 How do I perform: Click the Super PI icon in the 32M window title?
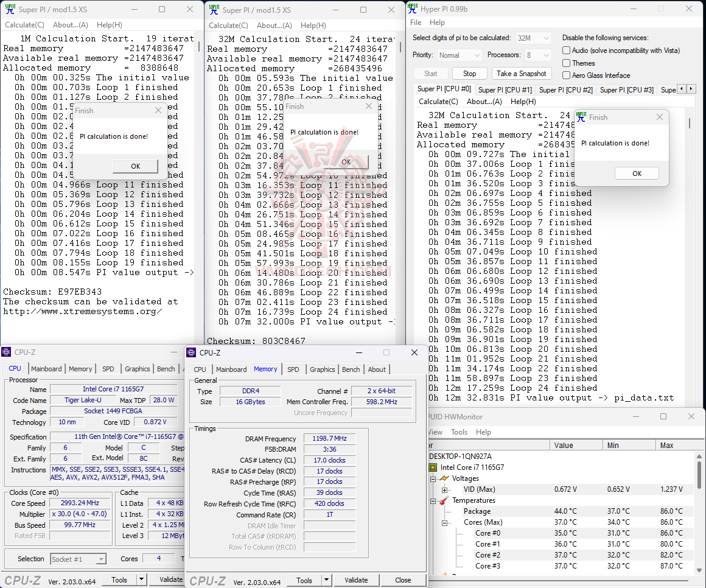point(214,10)
